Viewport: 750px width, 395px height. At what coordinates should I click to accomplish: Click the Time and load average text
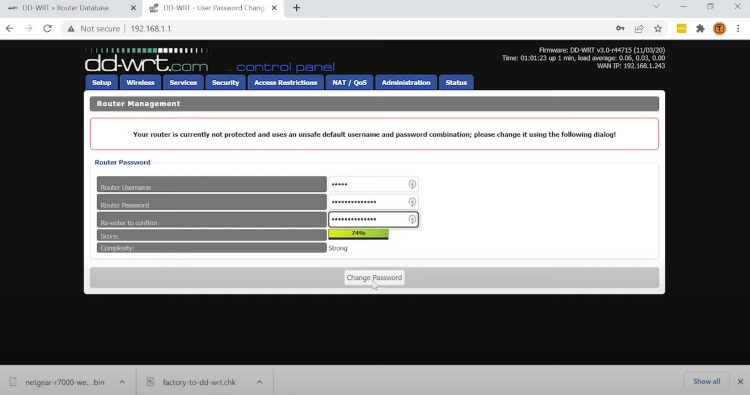(584, 58)
